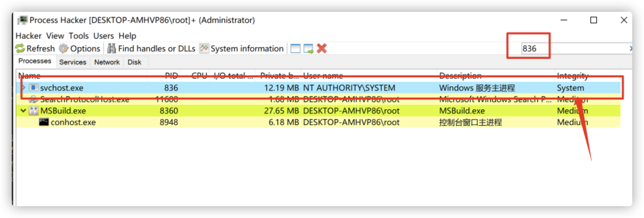Click the find window and thread icon
Viewport: 644px width, 218px height.
[308, 48]
